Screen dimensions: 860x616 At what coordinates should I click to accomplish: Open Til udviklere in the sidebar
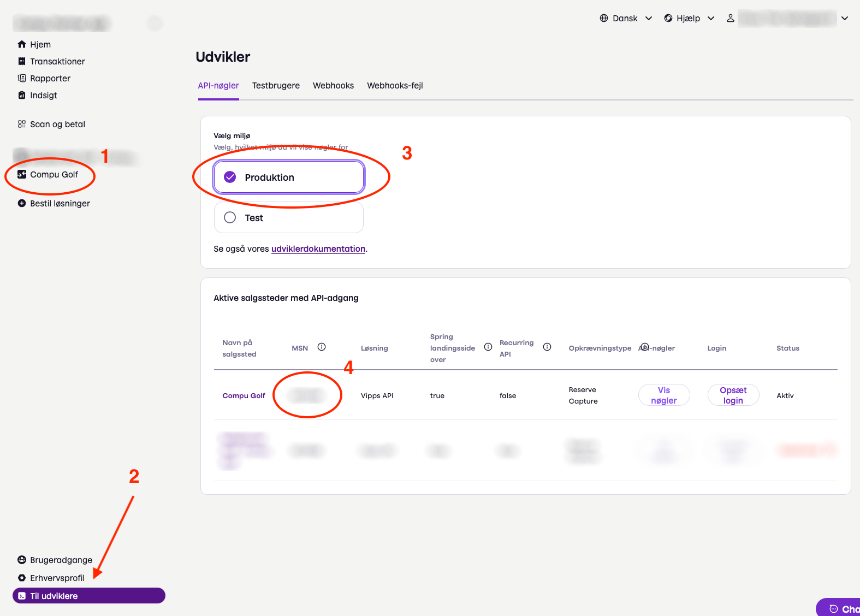88,596
